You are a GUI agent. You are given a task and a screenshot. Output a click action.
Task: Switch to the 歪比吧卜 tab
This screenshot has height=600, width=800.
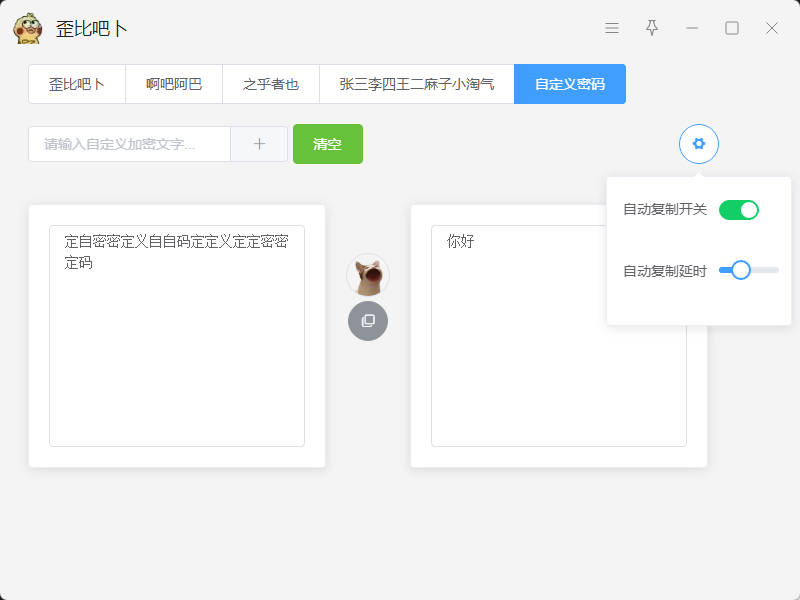[x=77, y=84]
